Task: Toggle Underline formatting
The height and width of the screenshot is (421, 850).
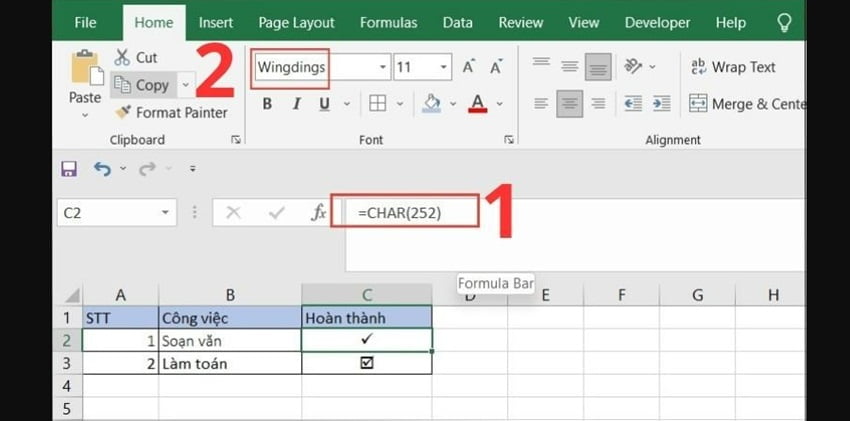Action: pyautogui.click(x=325, y=103)
